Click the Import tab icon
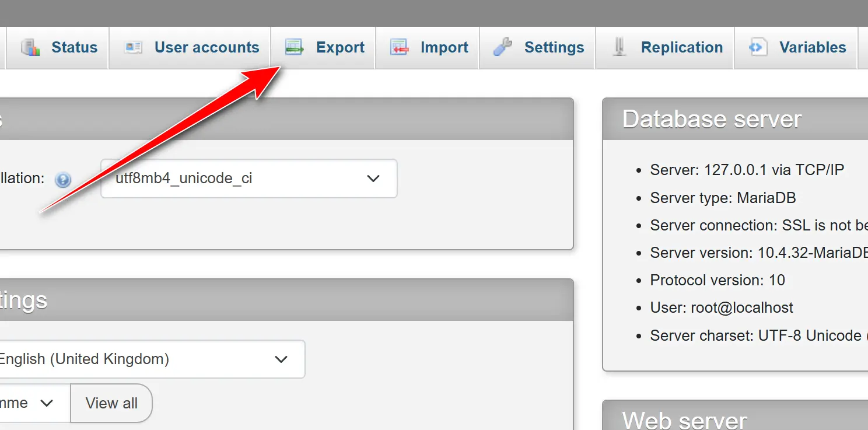This screenshot has width=868, height=430. 400,47
